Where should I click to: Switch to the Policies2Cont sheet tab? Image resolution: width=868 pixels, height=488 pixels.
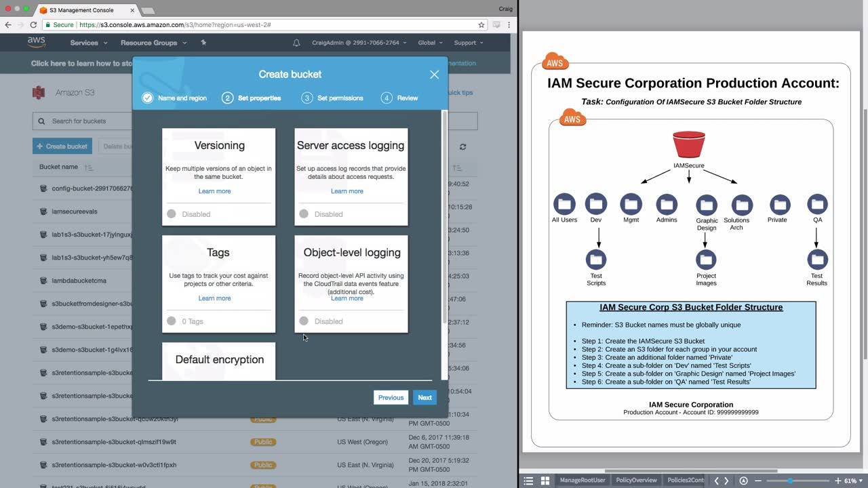[x=686, y=481]
